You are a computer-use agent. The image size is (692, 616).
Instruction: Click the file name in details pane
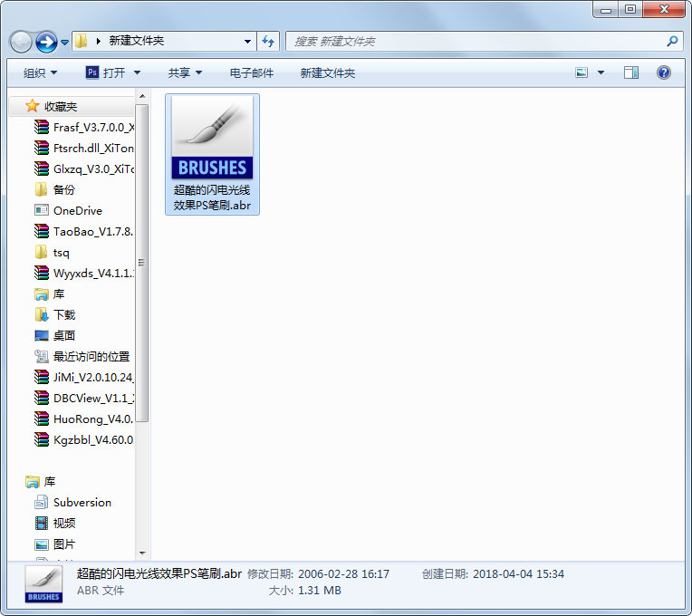(x=159, y=573)
